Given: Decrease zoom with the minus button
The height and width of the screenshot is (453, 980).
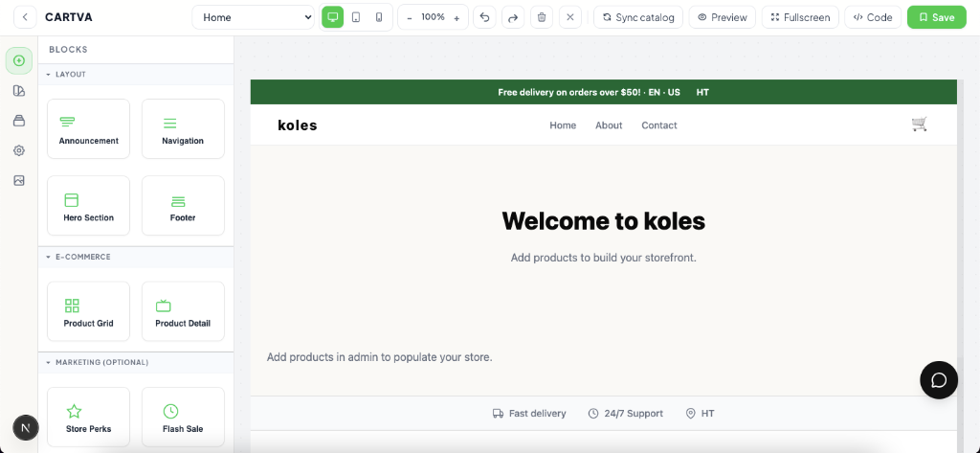Looking at the screenshot, I should (x=410, y=17).
